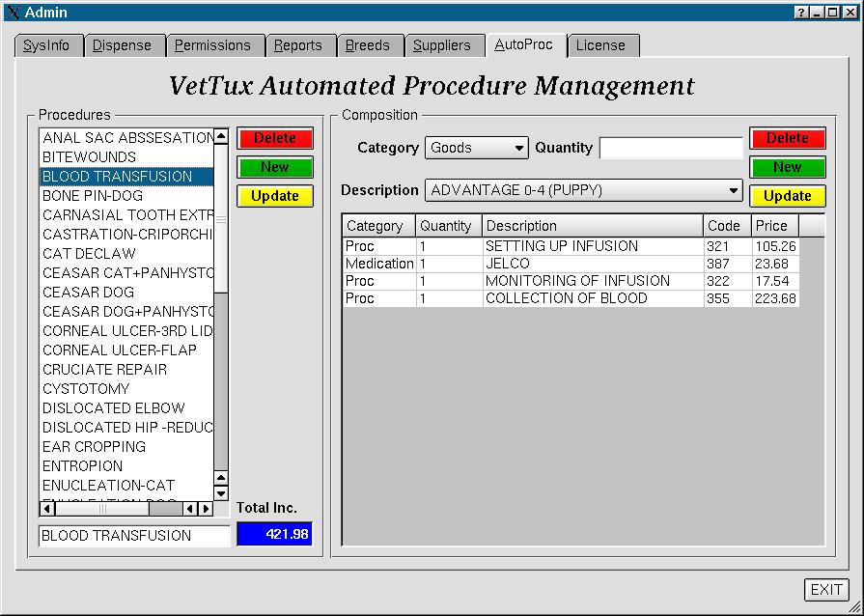Select ENUCLEATION-CAT procedure
The image size is (864, 616).
click(x=126, y=485)
